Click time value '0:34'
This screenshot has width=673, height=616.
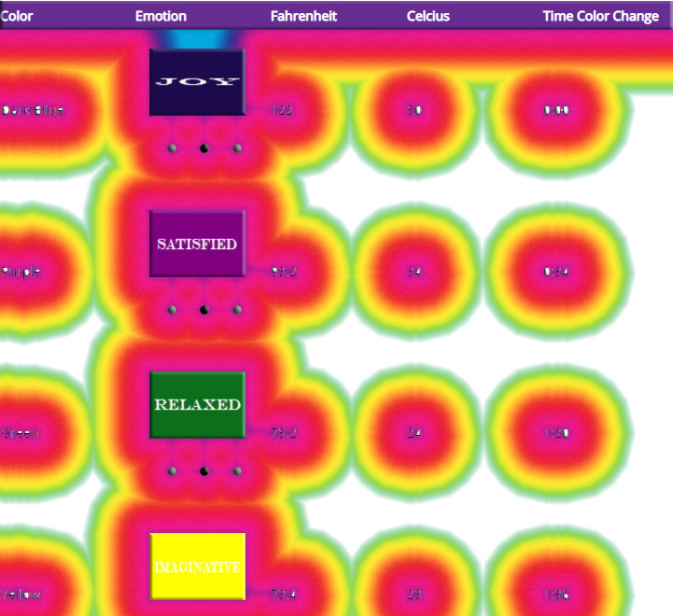click(556, 272)
